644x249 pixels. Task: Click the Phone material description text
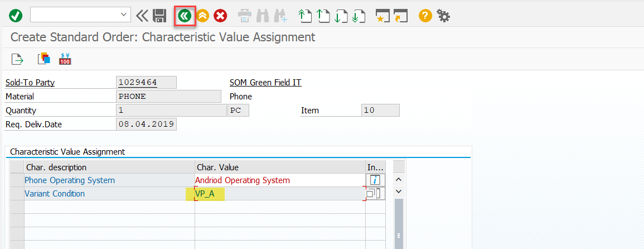click(241, 97)
